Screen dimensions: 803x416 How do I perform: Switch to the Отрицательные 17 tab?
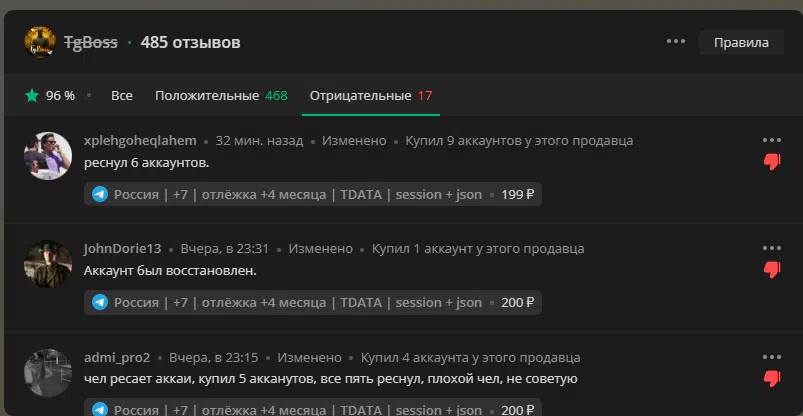click(x=371, y=96)
